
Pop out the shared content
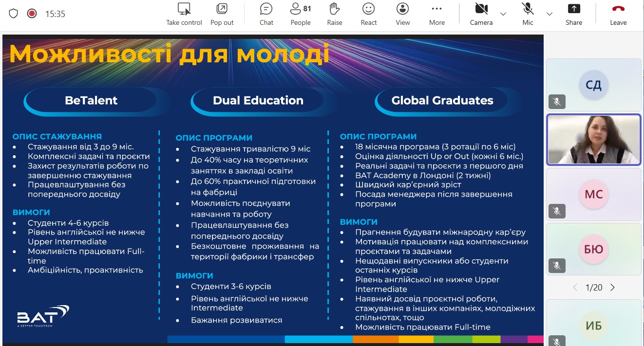[x=222, y=14]
